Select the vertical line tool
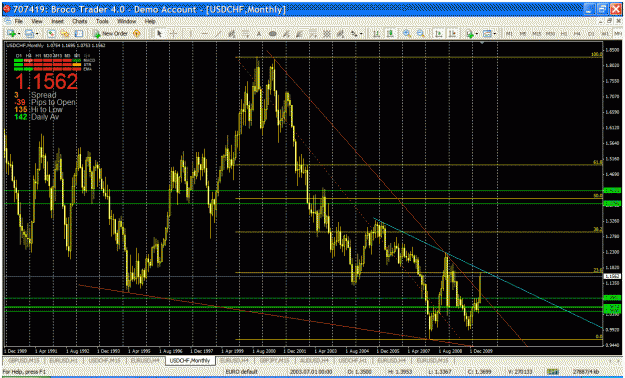625x378 pixels. pyautogui.click(x=191, y=34)
